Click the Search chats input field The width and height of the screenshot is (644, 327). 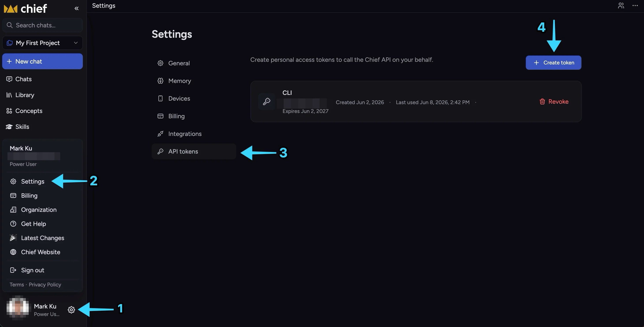pyautogui.click(x=43, y=25)
